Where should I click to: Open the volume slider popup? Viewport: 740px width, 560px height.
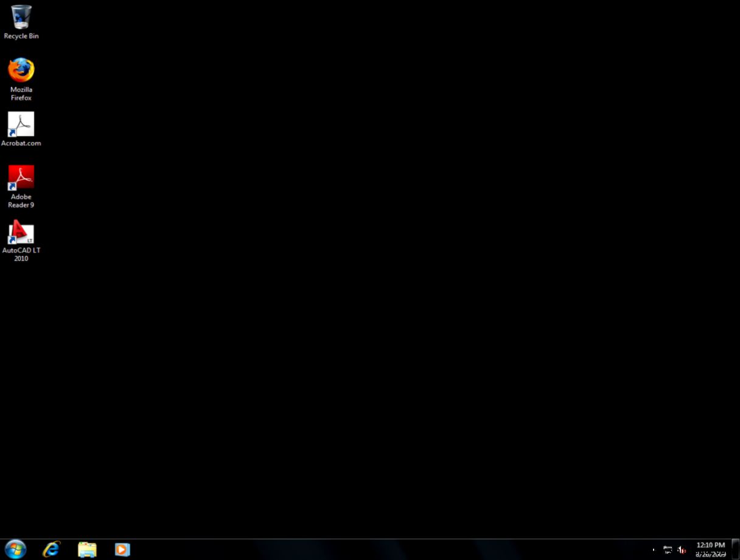pyautogui.click(x=680, y=549)
